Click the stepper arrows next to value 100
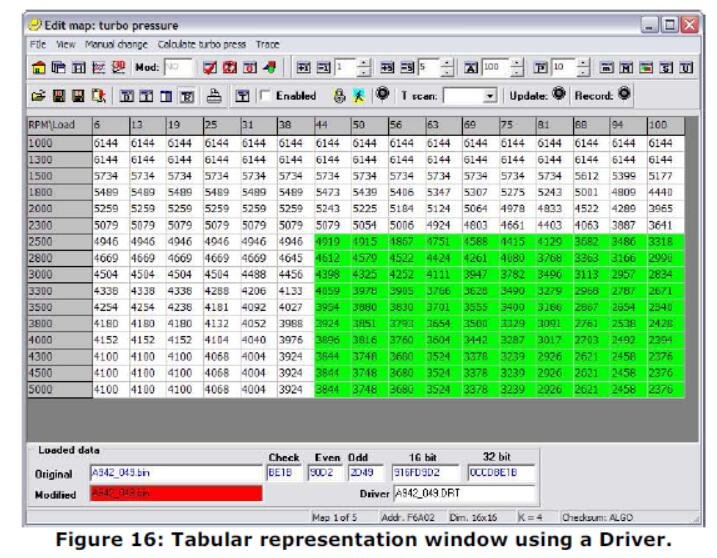Image resolution: width=717 pixels, height=558 pixels. tap(516, 68)
